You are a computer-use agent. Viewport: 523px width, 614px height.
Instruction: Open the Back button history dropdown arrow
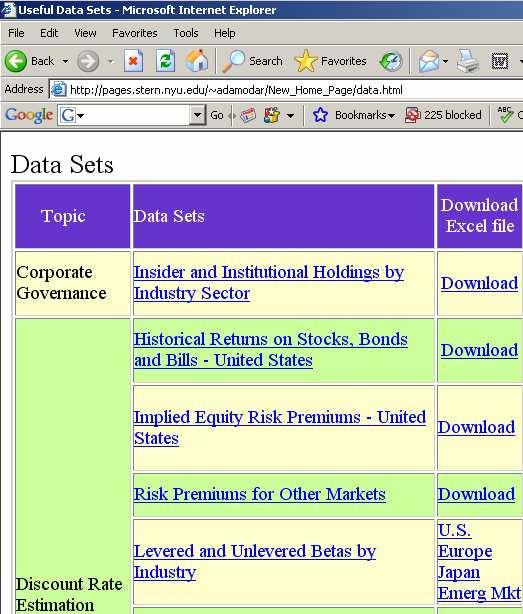(65, 61)
